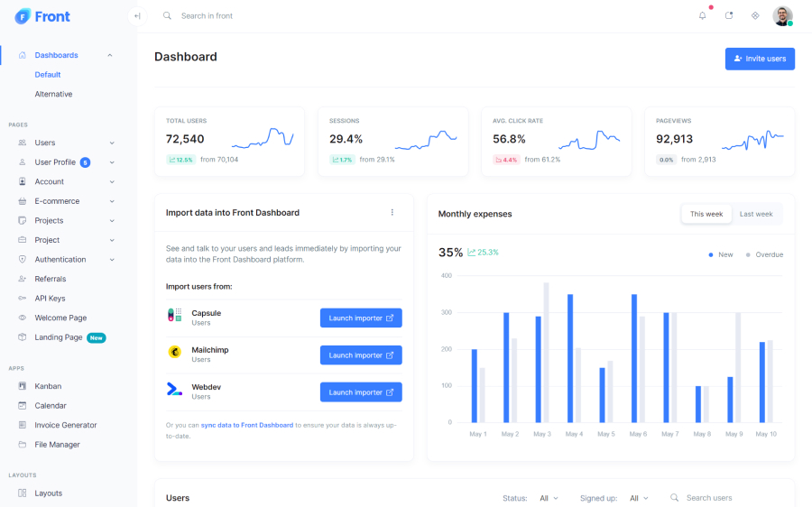Collapse sidebar using the arrow icon

click(x=137, y=15)
